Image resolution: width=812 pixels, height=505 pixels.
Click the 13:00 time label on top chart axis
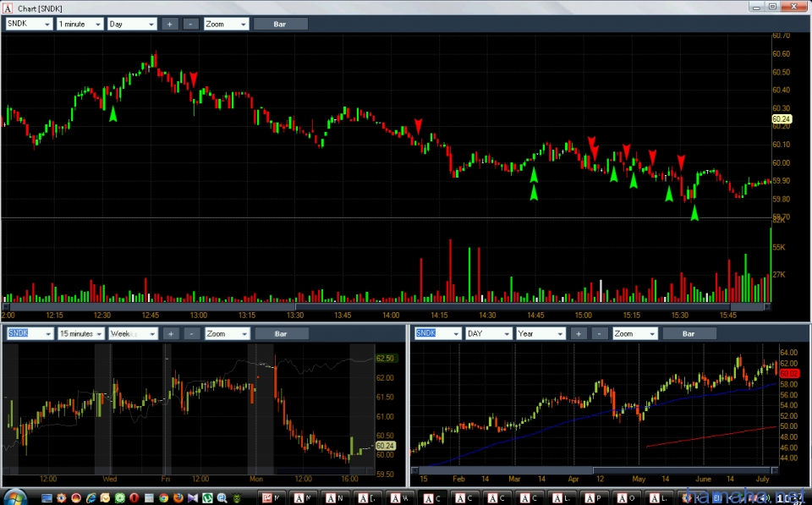[198, 315]
